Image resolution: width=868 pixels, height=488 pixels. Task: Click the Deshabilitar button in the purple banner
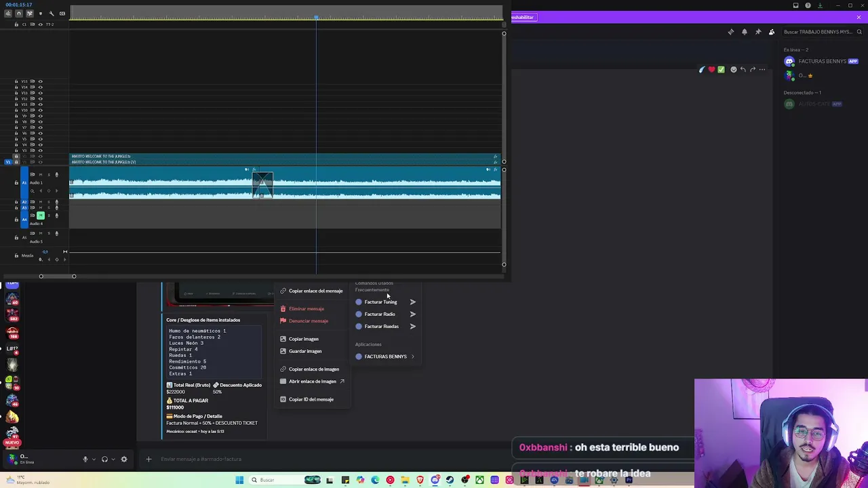[x=524, y=17]
